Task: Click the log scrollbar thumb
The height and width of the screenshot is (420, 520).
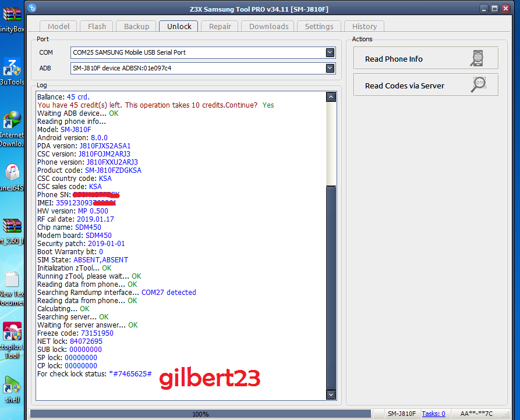Action: click(x=331, y=287)
